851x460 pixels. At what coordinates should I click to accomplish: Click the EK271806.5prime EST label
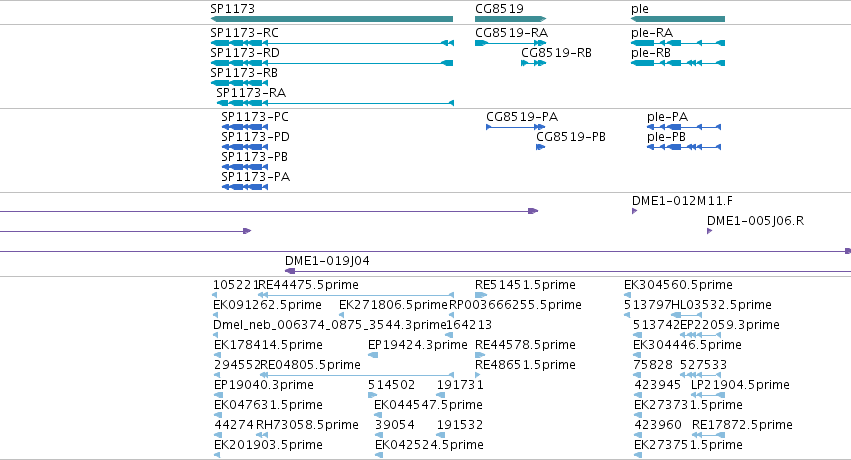[x=393, y=305]
